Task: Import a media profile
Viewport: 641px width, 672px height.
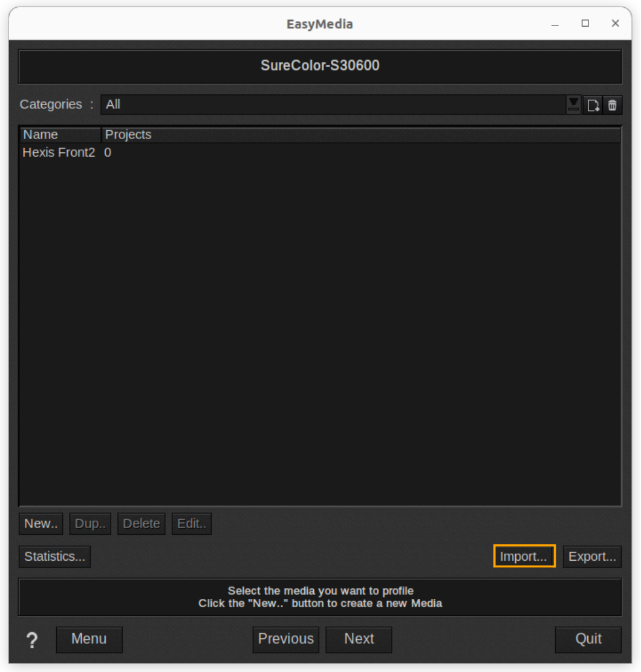Action: click(524, 556)
